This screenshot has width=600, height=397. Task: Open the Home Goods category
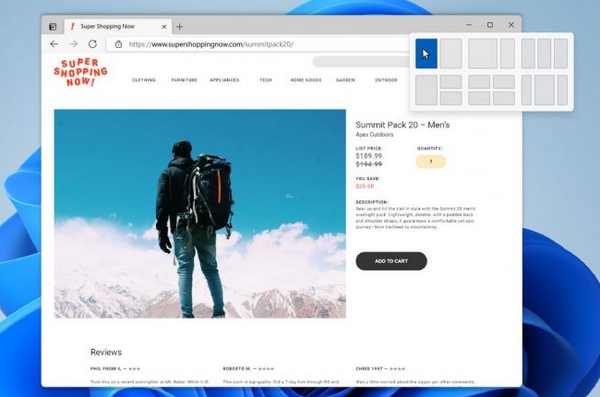306,80
